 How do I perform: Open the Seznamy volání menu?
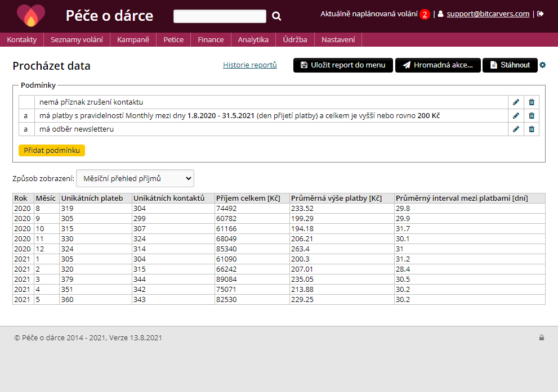[x=77, y=39]
